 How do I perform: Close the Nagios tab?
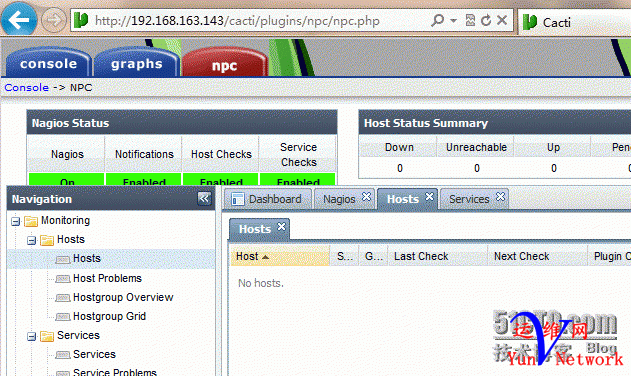click(366, 196)
